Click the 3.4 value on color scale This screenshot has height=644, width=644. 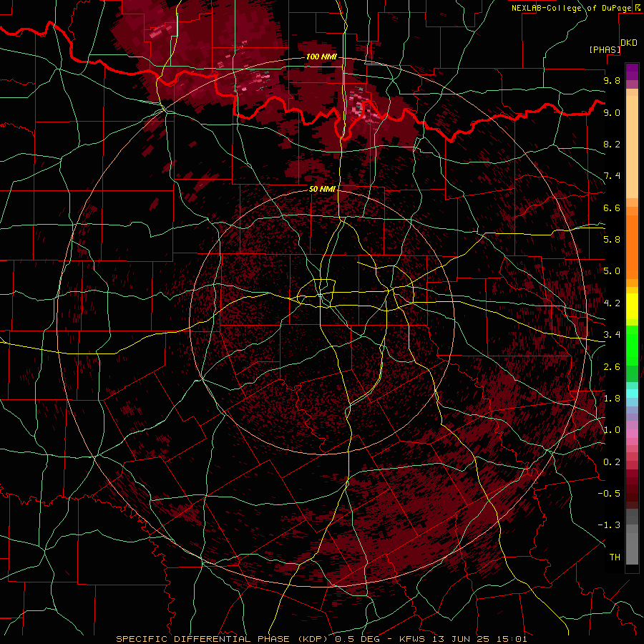pos(612,335)
